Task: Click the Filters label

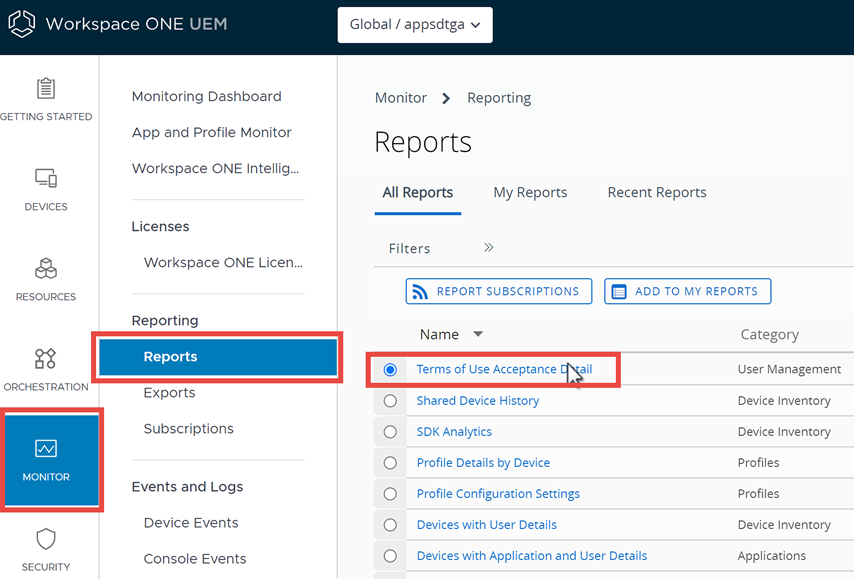Action: (x=410, y=249)
